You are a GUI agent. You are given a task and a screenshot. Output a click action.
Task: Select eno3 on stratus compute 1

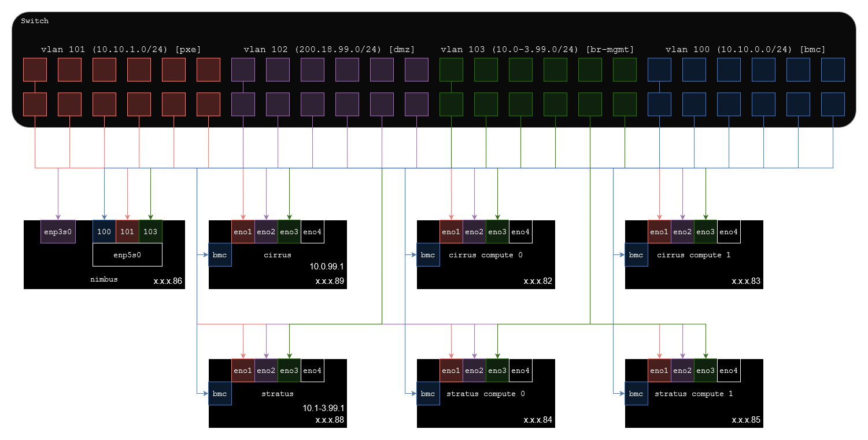pos(706,370)
